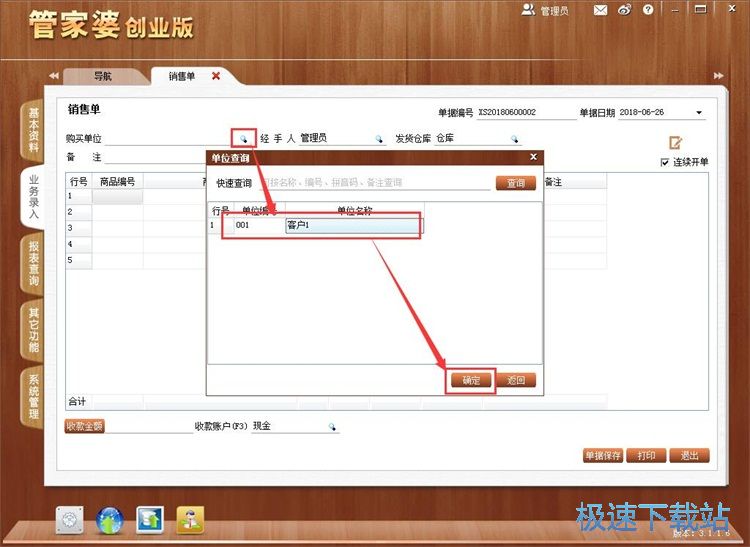This screenshot has height=547, width=750.
Task: Switch to the 导航 tab
Action: (x=102, y=76)
